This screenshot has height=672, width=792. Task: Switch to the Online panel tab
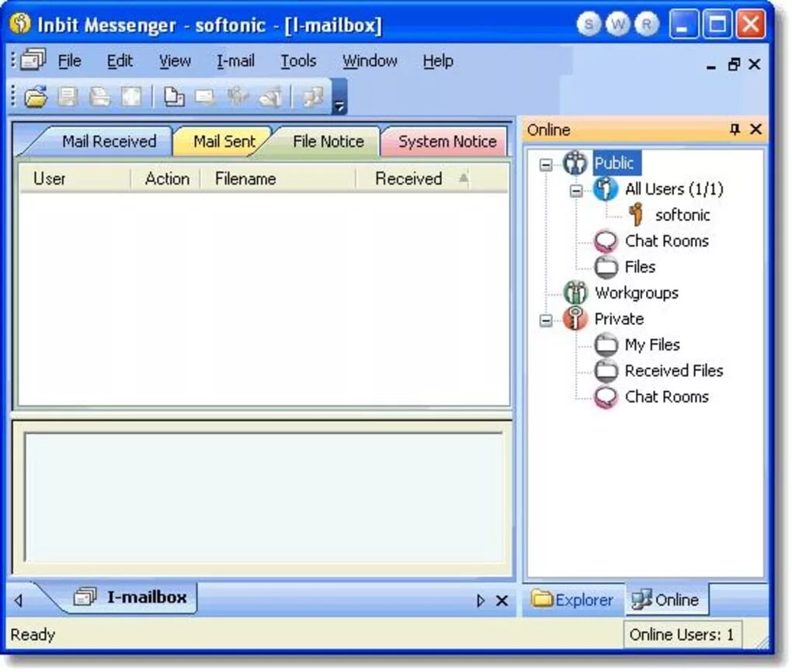click(x=665, y=600)
